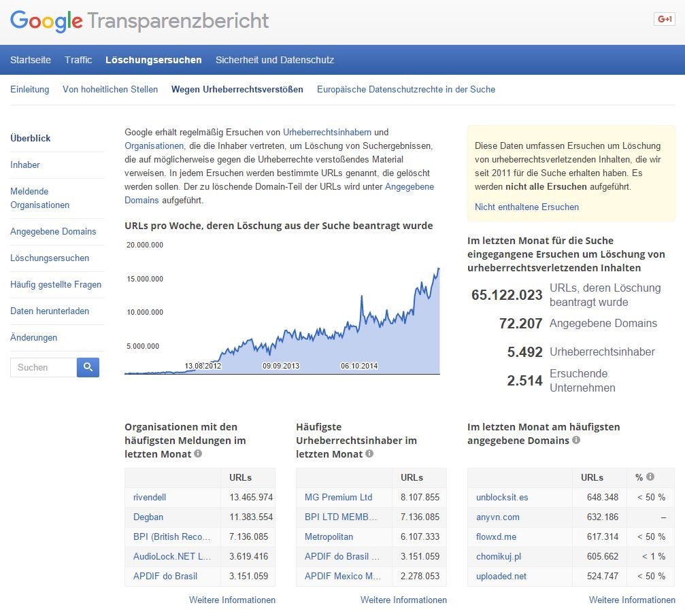Open the 'Nicht enthaltene Ersuchen' link
685x616 pixels.
click(x=527, y=207)
